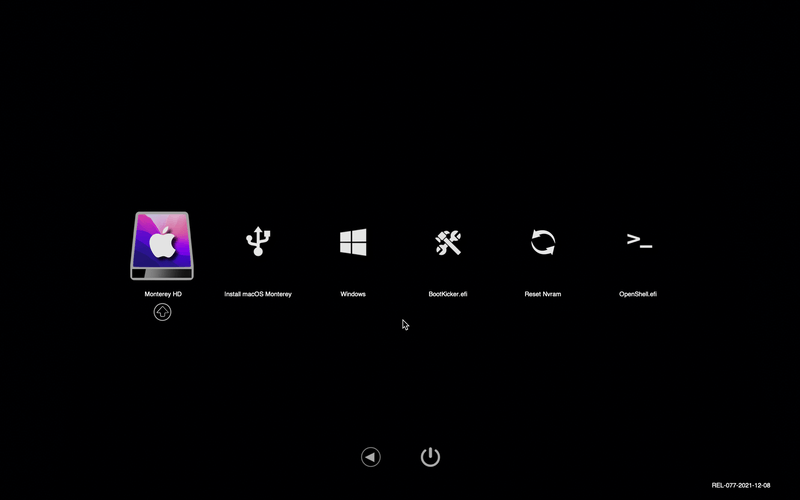Click the restart triangle button at the bottom
The image size is (800, 500).
[x=371, y=457]
